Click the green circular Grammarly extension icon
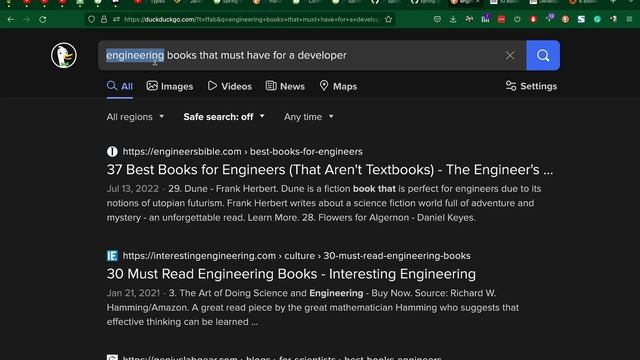 coord(597,19)
